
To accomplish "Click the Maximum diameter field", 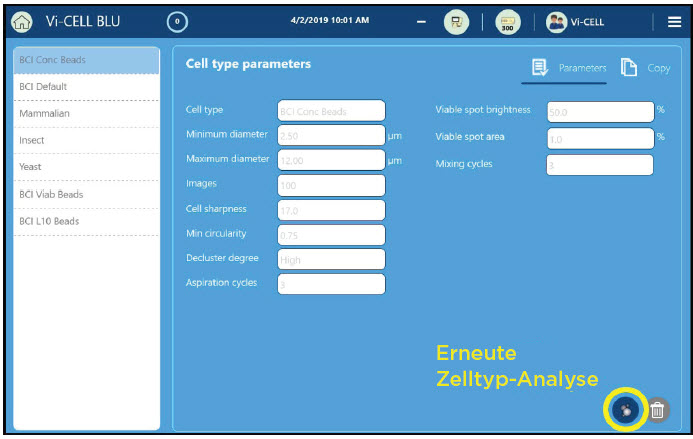I will coord(331,160).
